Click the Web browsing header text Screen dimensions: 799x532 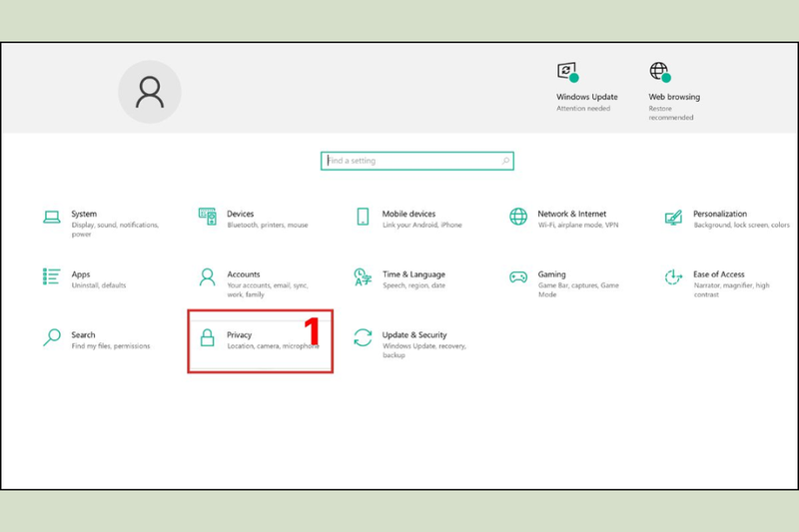(x=674, y=97)
